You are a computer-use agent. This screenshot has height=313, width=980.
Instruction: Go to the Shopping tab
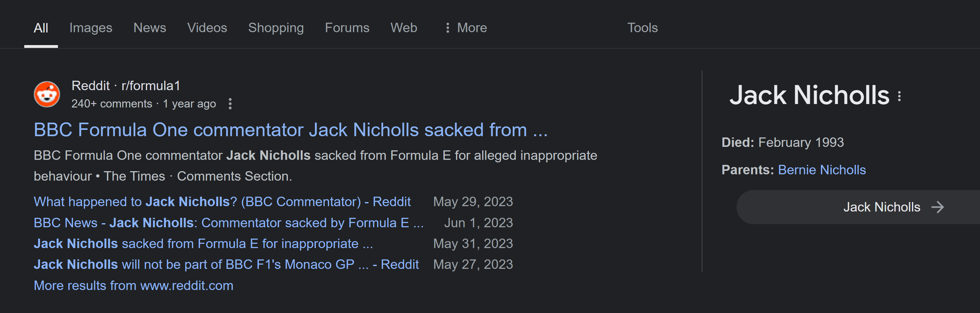pyautogui.click(x=276, y=28)
